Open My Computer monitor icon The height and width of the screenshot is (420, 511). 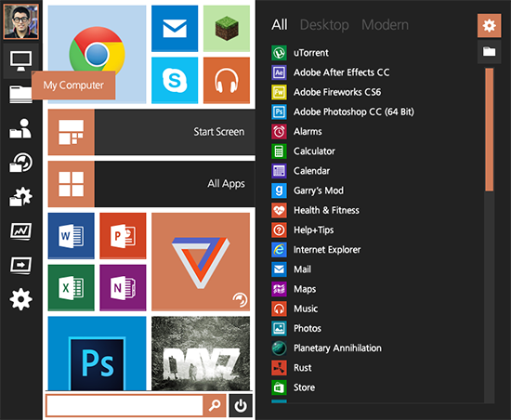(x=20, y=61)
